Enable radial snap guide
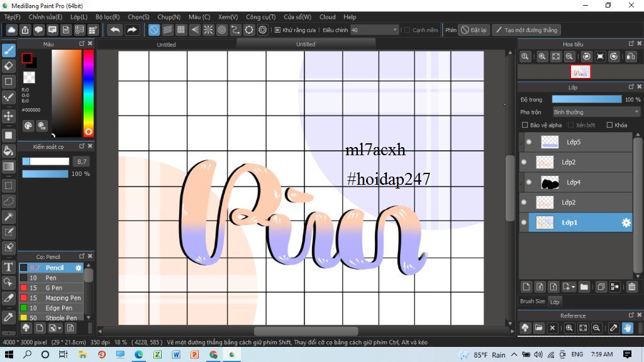The image size is (644, 362). pos(208,30)
